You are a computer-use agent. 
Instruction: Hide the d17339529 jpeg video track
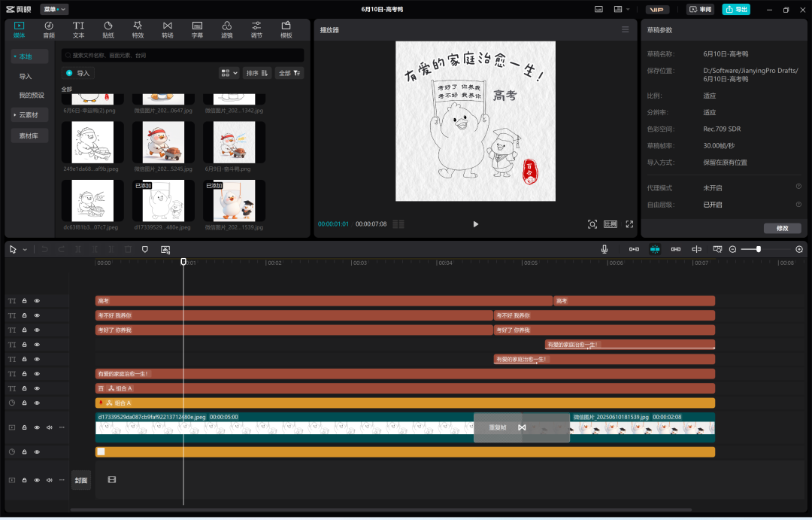38,427
